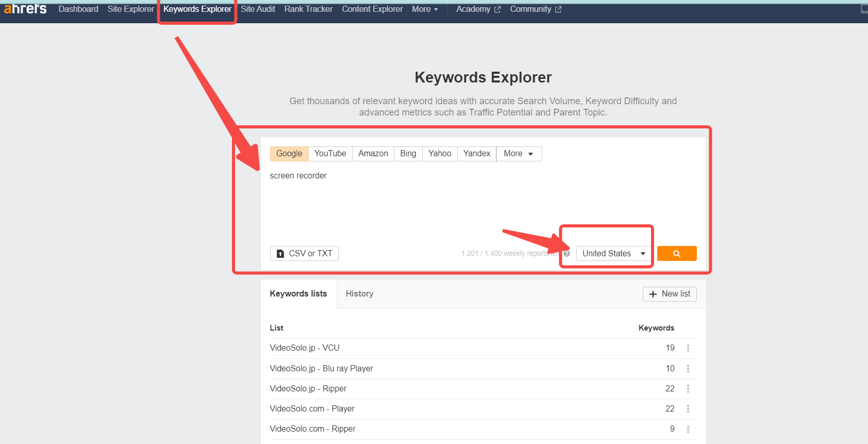
Task: Click the List column header
Action: pos(277,328)
